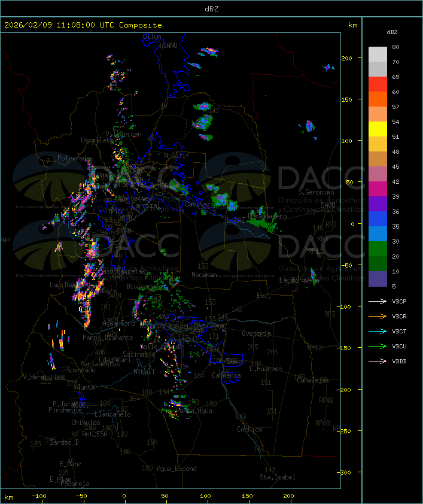
Task: Click the pink VBBB arrow icon
Action: (x=378, y=362)
